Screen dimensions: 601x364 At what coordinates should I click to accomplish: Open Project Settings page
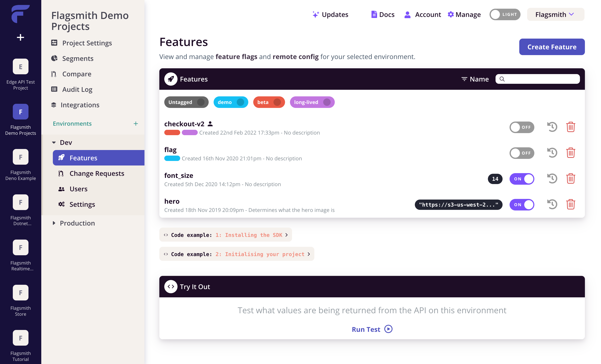87,43
